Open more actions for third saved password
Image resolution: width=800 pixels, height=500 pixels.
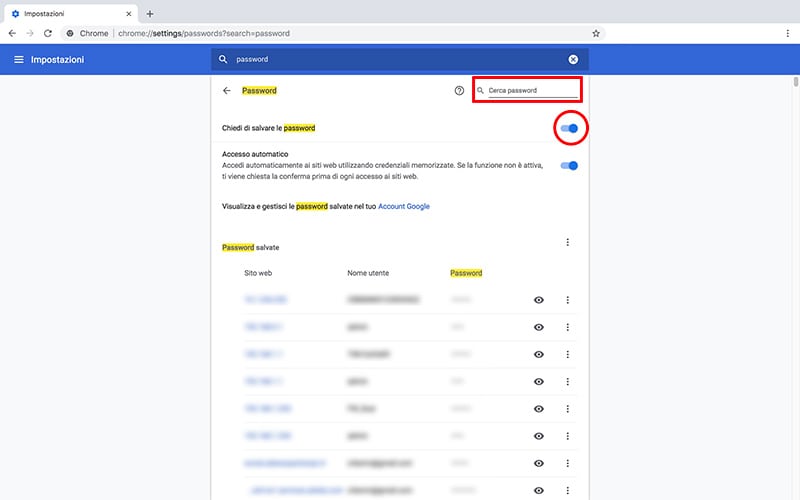click(x=567, y=354)
